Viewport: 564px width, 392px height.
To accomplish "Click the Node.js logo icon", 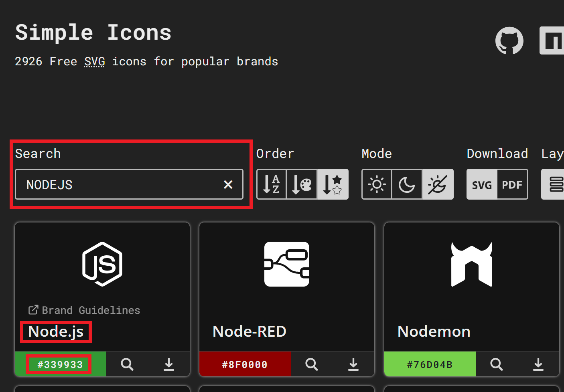I will click(102, 264).
